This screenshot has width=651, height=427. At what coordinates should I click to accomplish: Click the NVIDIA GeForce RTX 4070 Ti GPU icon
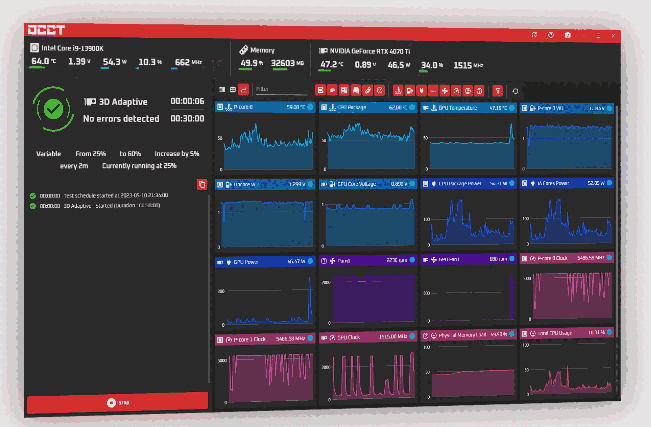pyautogui.click(x=323, y=51)
